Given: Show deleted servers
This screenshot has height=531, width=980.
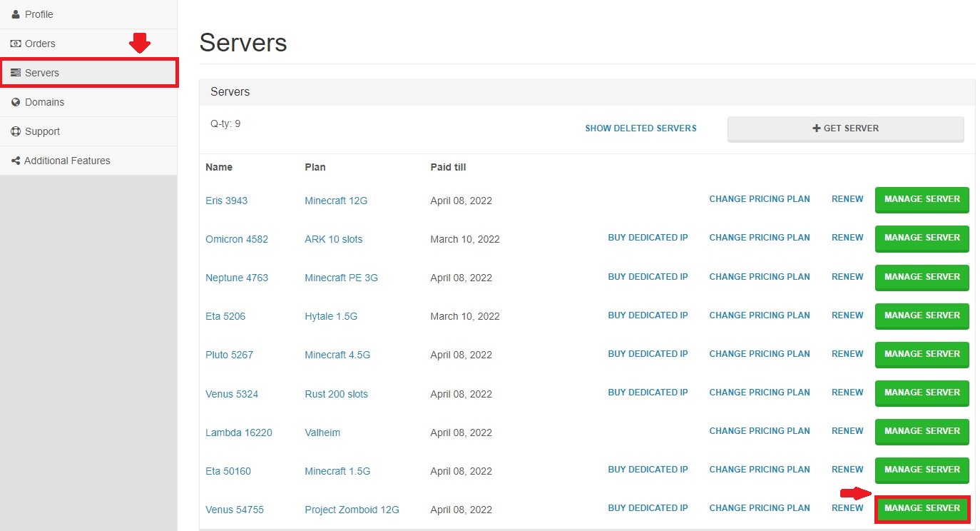Looking at the screenshot, I should click(640, 128).
